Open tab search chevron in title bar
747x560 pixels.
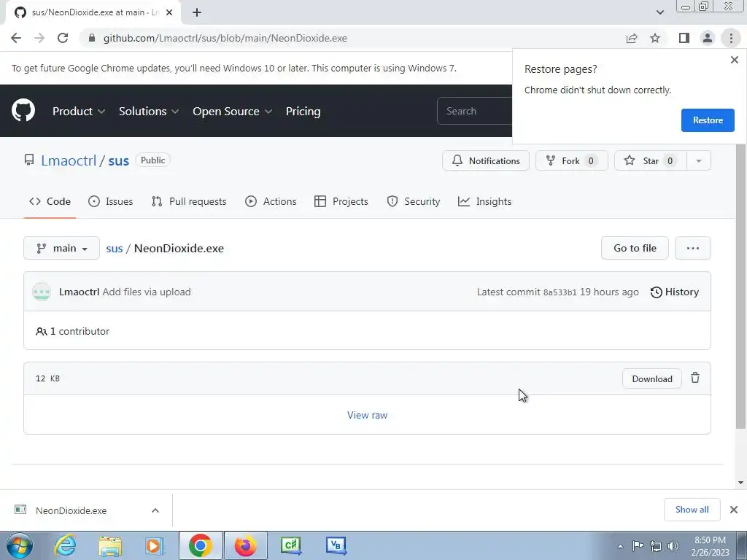click(x=659, y=12)
